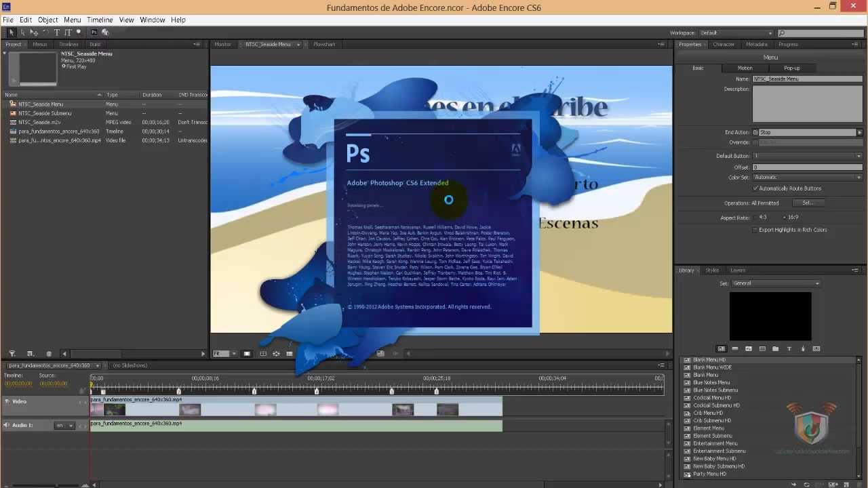
Task: Open the Project panel flyout menu
Action: tap(197, 44)
